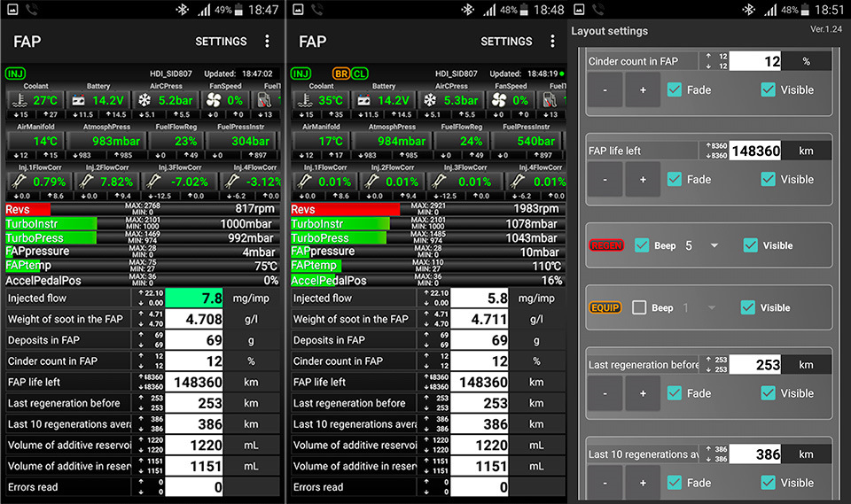Tap the 148360 value field in Layout settings
Screen dimensions: 851x504
[755, 151]
